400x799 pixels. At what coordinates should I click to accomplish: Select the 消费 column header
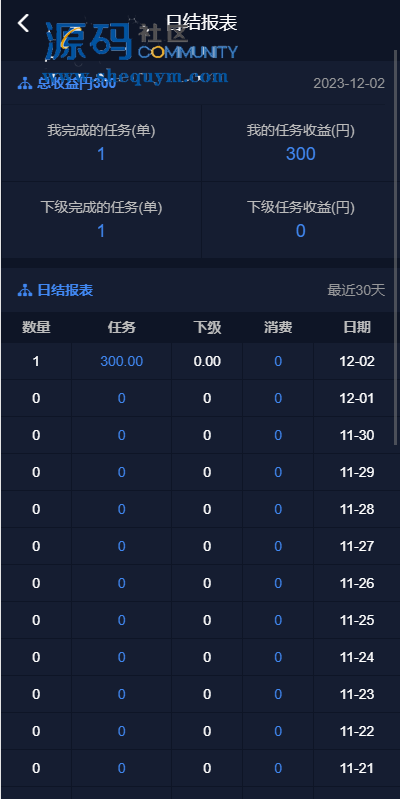click(x=278, y=328)
